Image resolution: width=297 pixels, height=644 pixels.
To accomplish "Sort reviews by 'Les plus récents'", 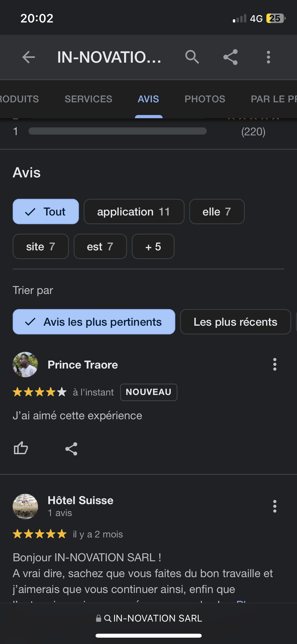I will pyautogui.click(x=235, y=322).
